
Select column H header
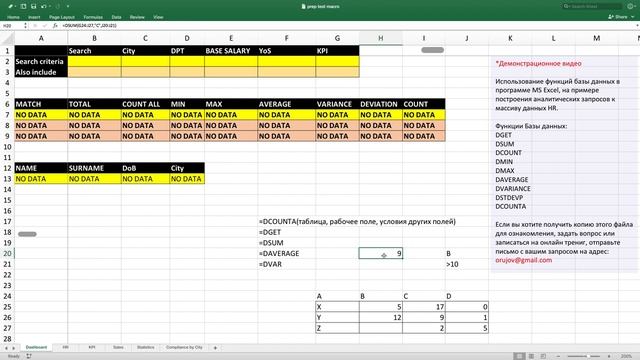pos(380,38)
